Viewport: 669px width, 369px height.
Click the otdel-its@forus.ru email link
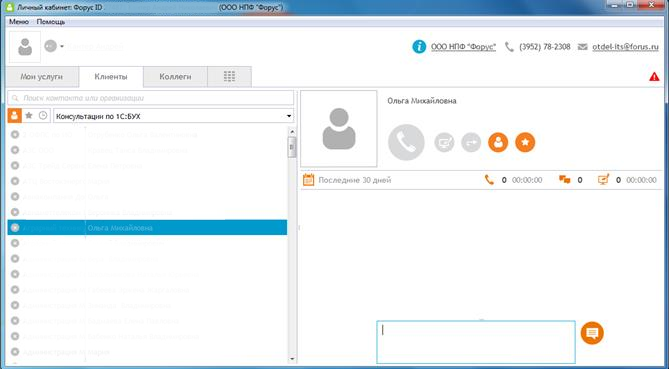point(625,47)
